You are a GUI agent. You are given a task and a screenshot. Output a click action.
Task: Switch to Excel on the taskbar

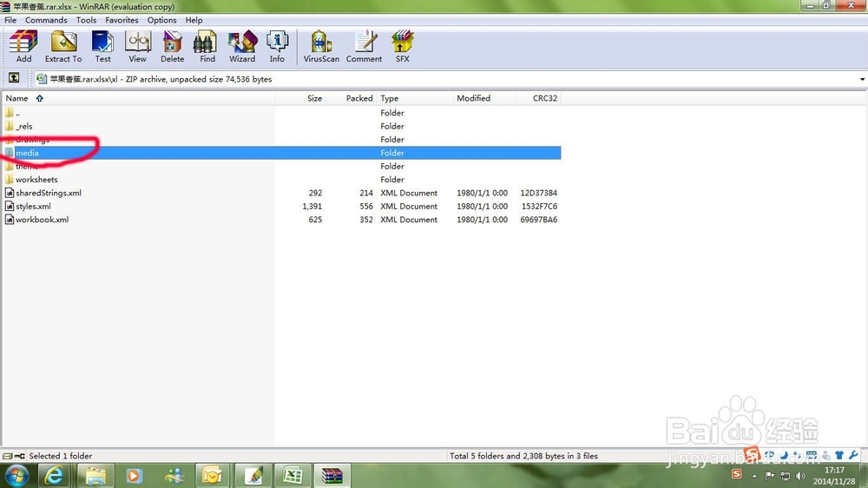point(293,475)
